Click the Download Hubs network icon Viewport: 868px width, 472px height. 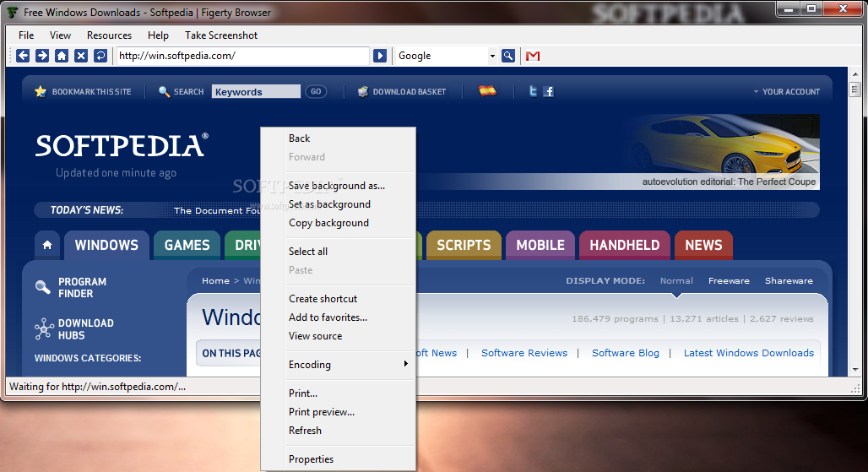click(x=44, y=328)
